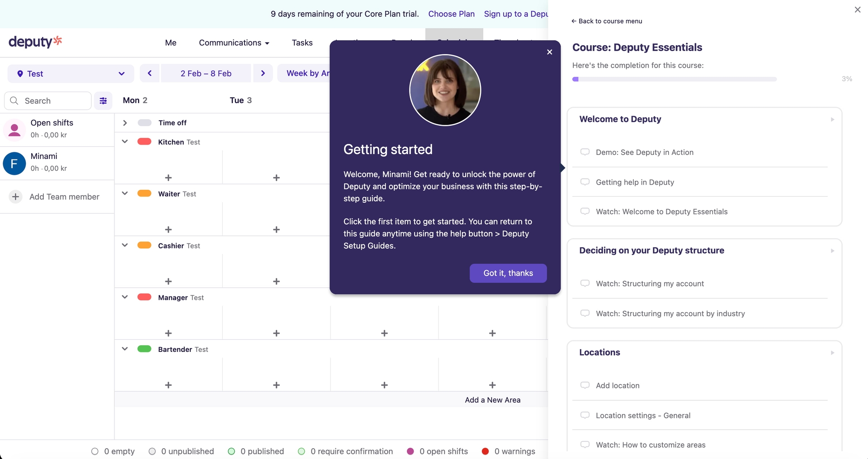
Task: Click the course completion progress bar
Action: click(x=674, y=79)
